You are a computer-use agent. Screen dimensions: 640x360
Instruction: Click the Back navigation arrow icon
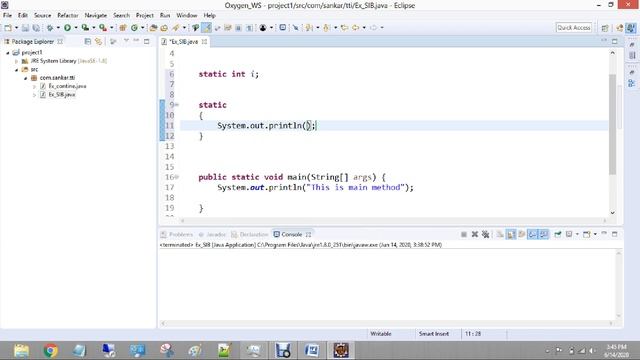pyautogui.click(x=356, y=28)
